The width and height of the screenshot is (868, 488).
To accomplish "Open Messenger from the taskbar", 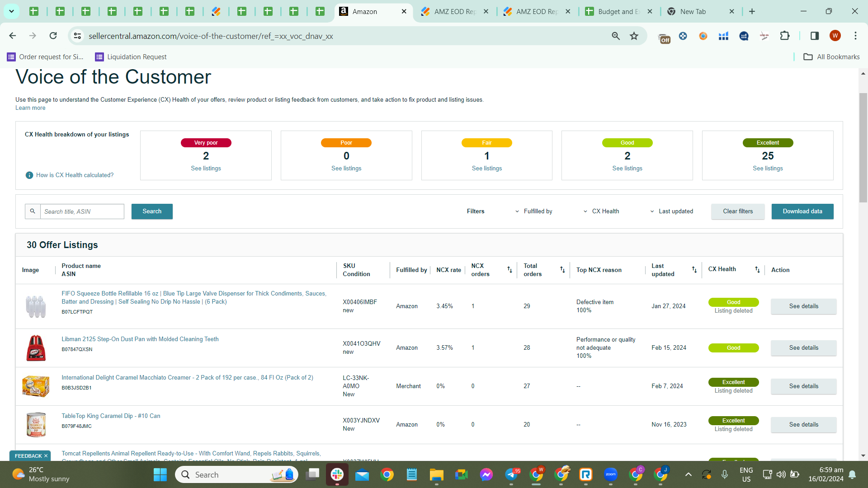I will coord(486,474).
